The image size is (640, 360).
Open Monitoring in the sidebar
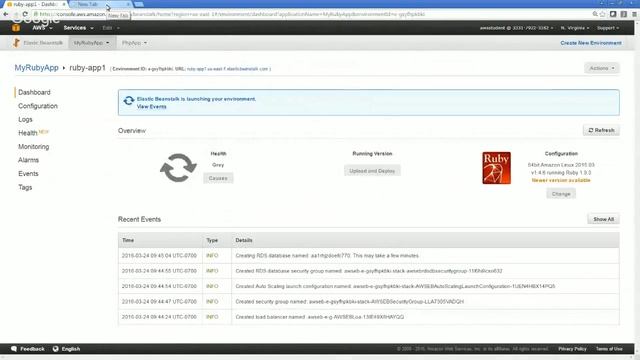tap(33, 147)
